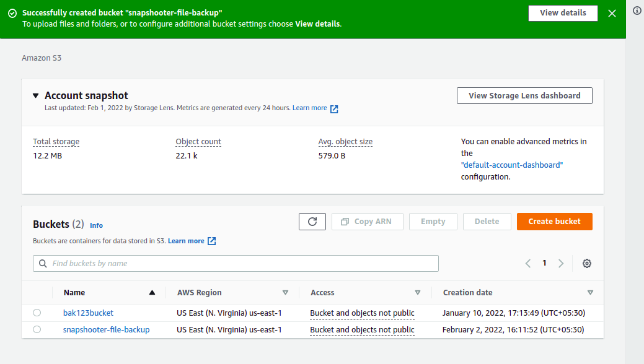Image resolution: width=644 pixels, height=364 pixels.
Task: Open the default-account-dashboard link
Action: click(512, 165)
